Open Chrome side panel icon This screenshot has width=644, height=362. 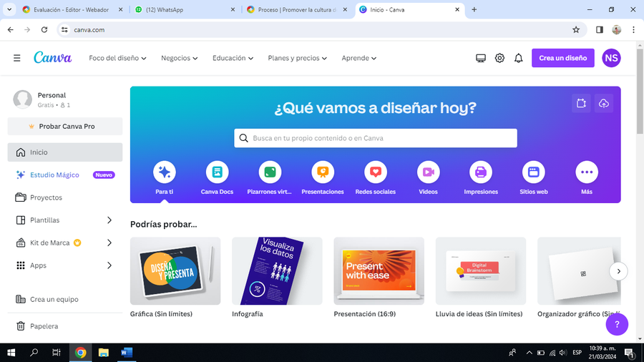tap(599, 29)
